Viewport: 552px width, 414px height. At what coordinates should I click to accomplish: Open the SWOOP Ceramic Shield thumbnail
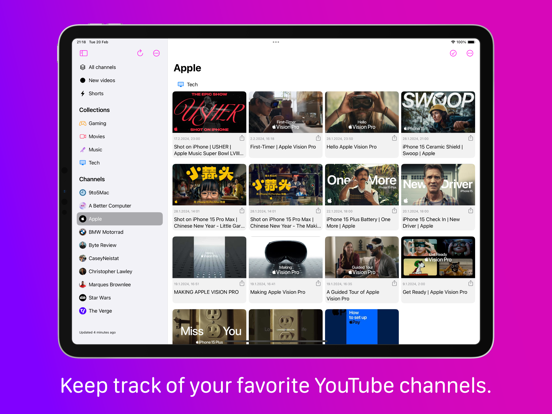point(438,112)
